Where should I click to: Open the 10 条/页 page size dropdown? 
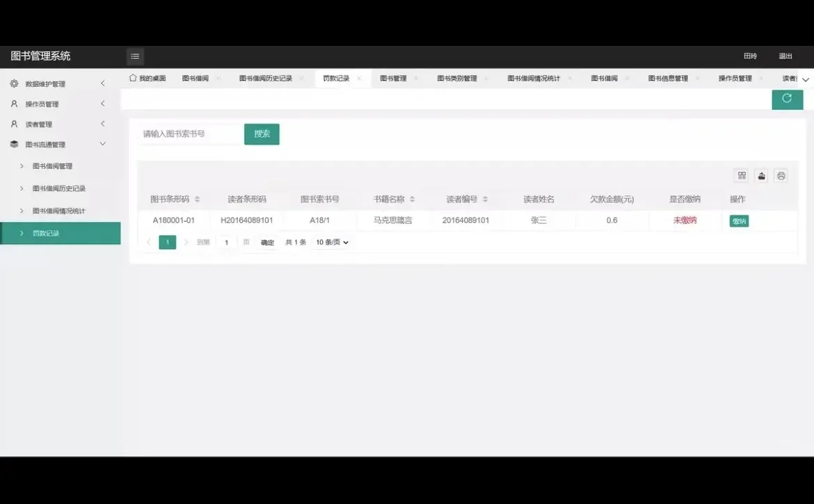(331, 242)
